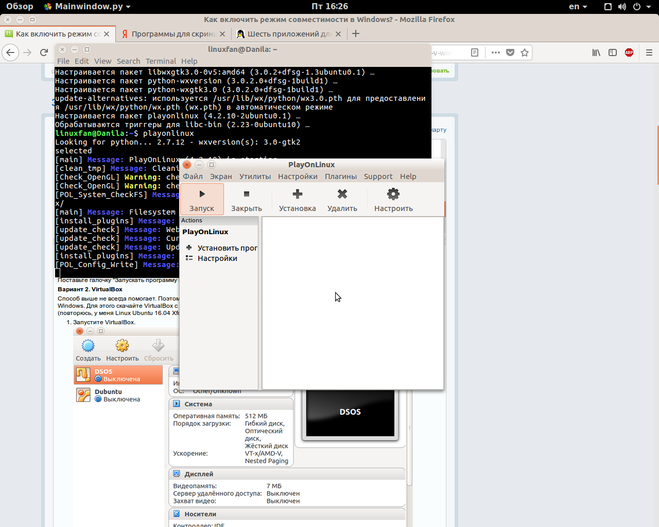The height and width of the screenshot is (527, 659).
Task: Click the Firefox page scrollbar at right edge
Action: (x=657, y=155)
